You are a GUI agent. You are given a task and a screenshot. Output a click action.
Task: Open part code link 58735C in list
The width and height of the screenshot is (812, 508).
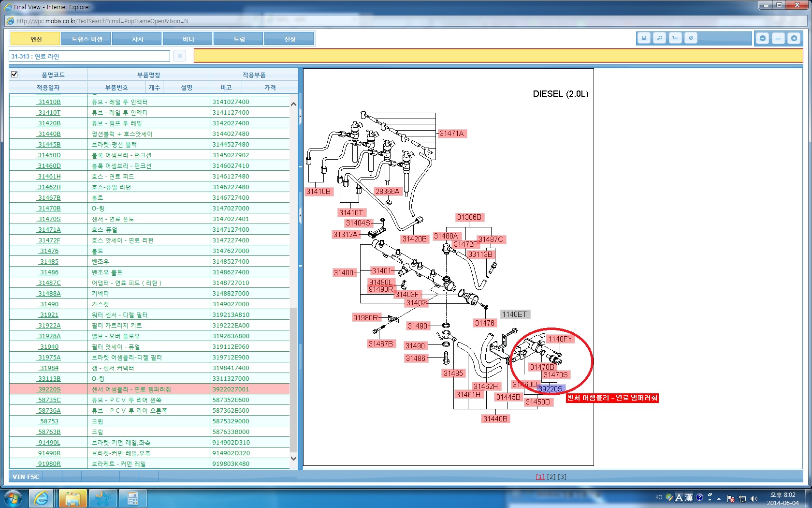pos(49,400)
